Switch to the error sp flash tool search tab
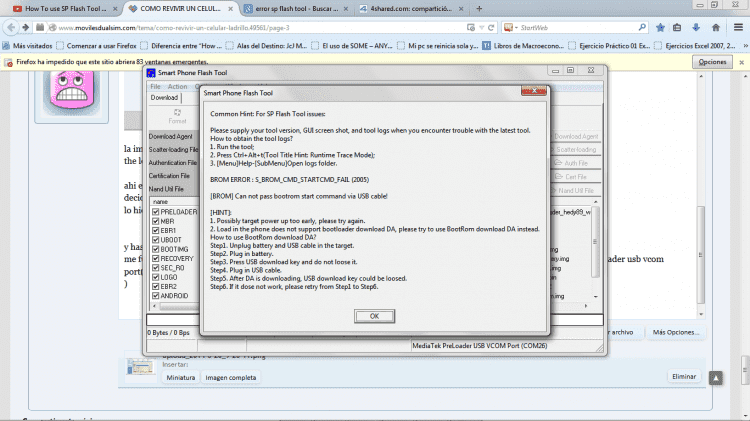750x421 pixels. click(x=296, y=9)
